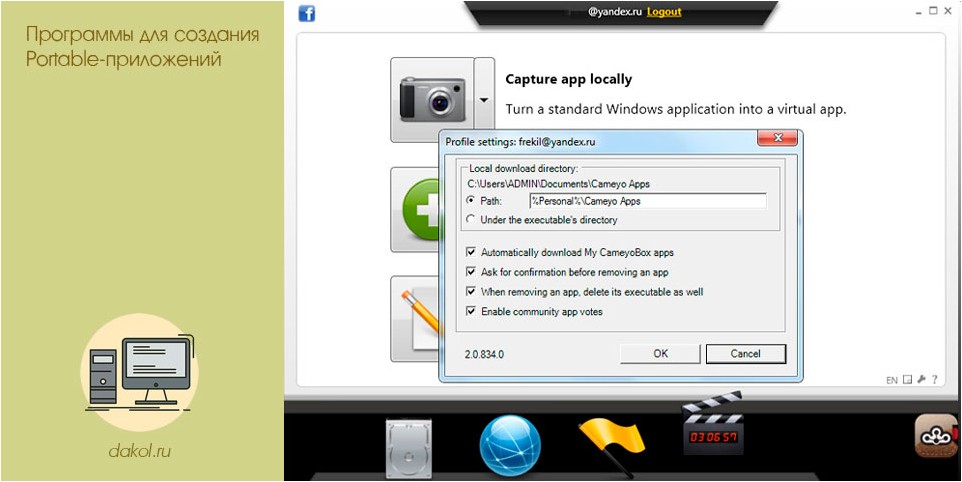Click the small window icon beside EN
Image resolution: width=962 pixels, height=482 pixels.
[x=907, y=380]
